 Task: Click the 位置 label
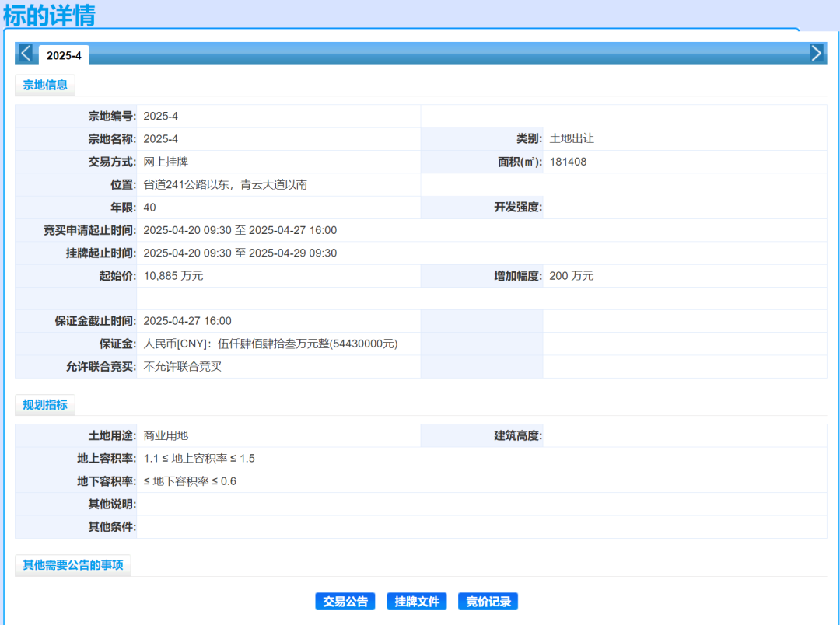click(x=123, y=185)
